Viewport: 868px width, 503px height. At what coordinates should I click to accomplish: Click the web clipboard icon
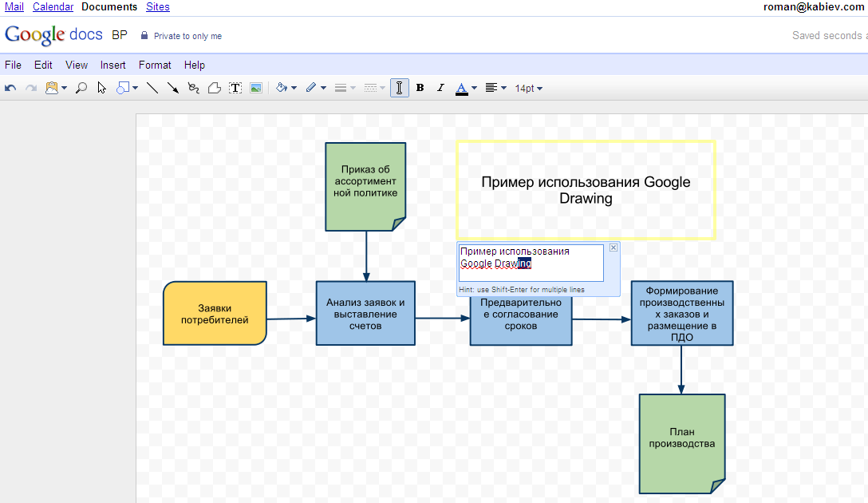click(x=52, y=88)
